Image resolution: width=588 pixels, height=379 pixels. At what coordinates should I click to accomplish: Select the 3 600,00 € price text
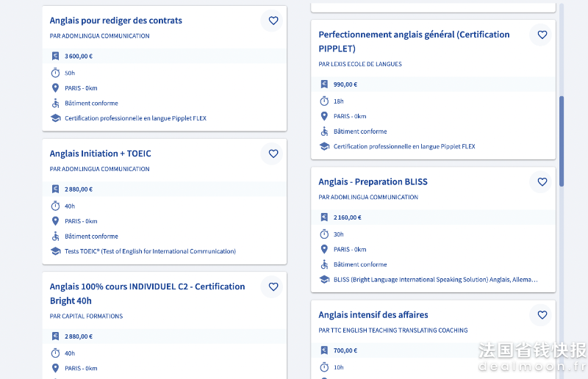click(79, 57)
